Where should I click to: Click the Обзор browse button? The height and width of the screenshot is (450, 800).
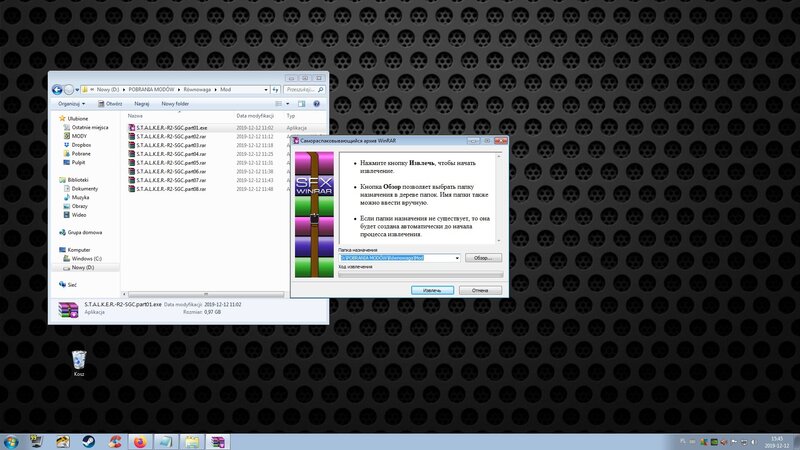(481, 258)
